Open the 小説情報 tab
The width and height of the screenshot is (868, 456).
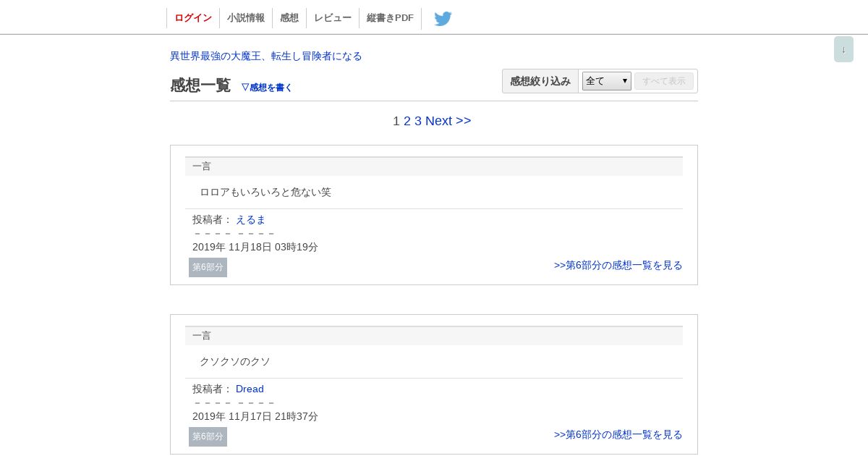pyautogui.click(x=246, y=18)
